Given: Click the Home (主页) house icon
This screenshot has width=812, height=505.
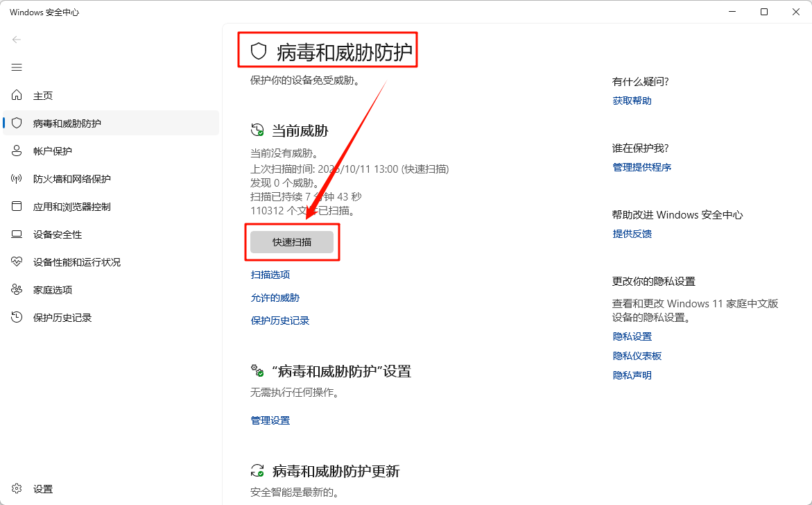Looking at the screenshot, I should (x=17, y=96).
